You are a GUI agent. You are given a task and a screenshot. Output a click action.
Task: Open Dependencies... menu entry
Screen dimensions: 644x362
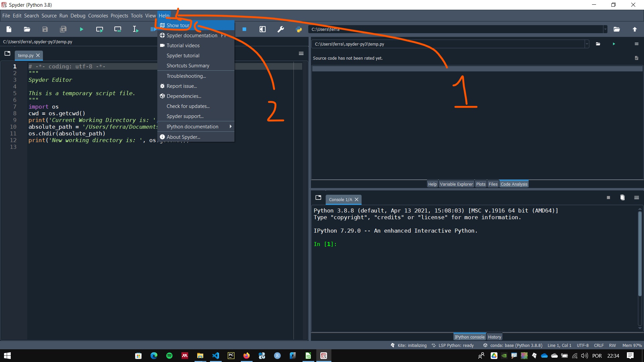tap(196, 96)
